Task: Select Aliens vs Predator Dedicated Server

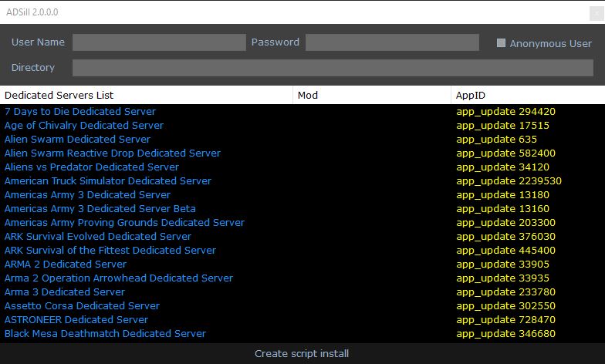Action: (92, 167)
